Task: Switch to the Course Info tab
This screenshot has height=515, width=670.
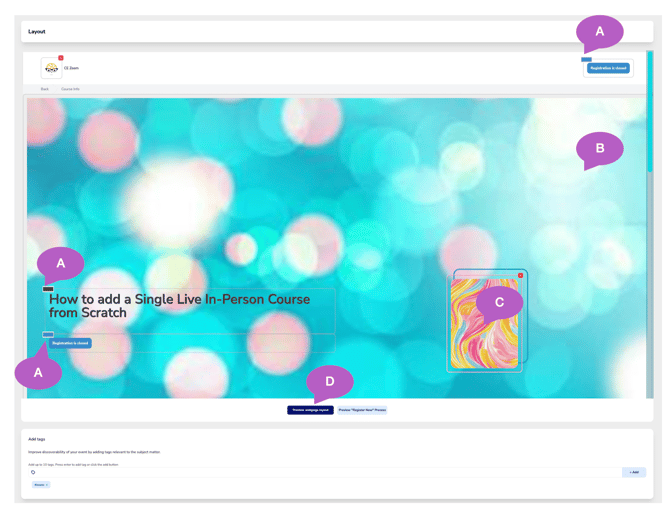Action: point(70,89)
